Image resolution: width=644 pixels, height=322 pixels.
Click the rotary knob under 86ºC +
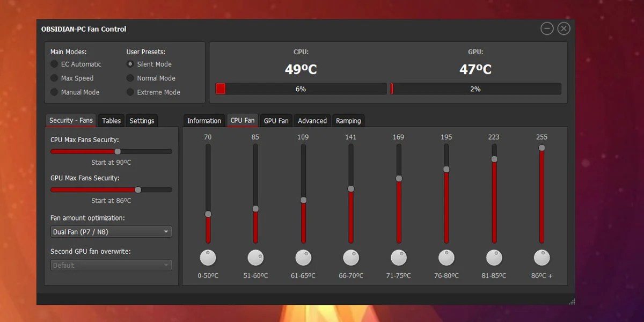(x=542, y=258)
